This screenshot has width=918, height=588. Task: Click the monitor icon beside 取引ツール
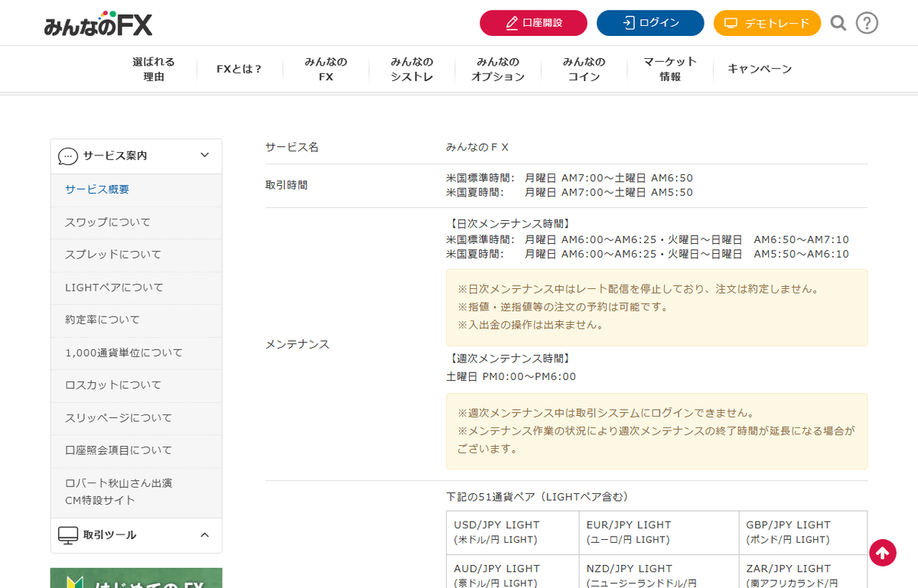pyautogui.click(x=68, y=535)
